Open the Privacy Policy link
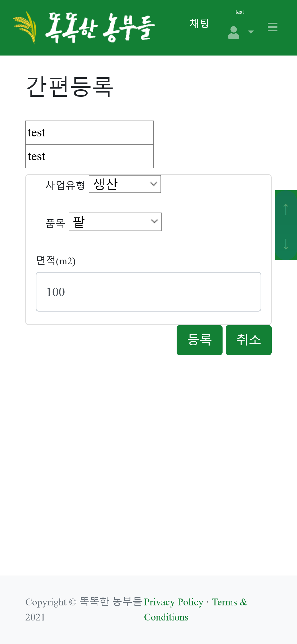297x644 pixels. pyautogui.click(x=173, y=602)
